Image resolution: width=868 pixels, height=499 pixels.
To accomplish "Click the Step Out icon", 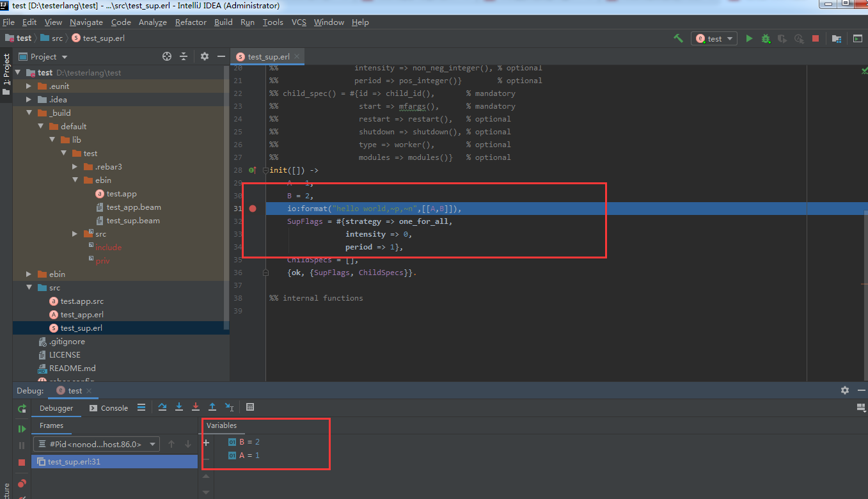I will pos(212,408).
